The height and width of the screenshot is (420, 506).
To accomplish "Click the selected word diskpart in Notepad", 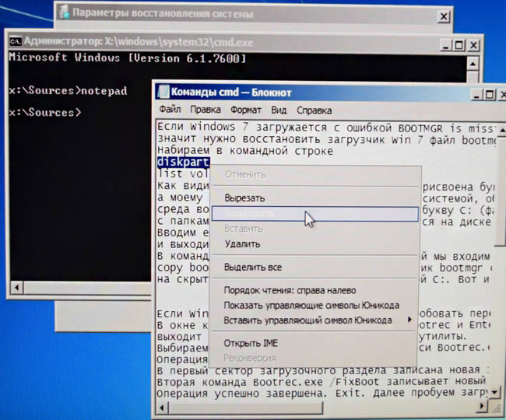I will [183, 162].
